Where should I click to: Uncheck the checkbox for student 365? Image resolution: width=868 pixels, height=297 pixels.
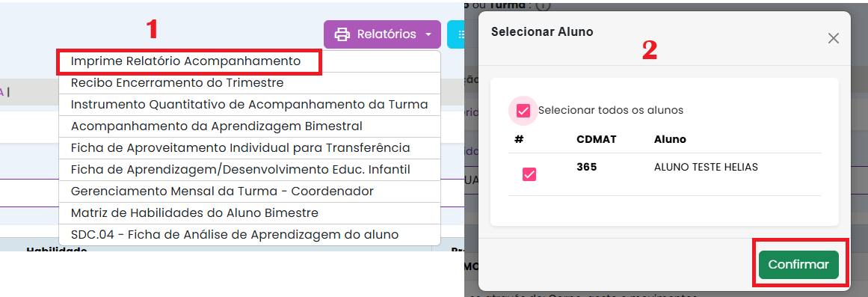click(529, 175)
